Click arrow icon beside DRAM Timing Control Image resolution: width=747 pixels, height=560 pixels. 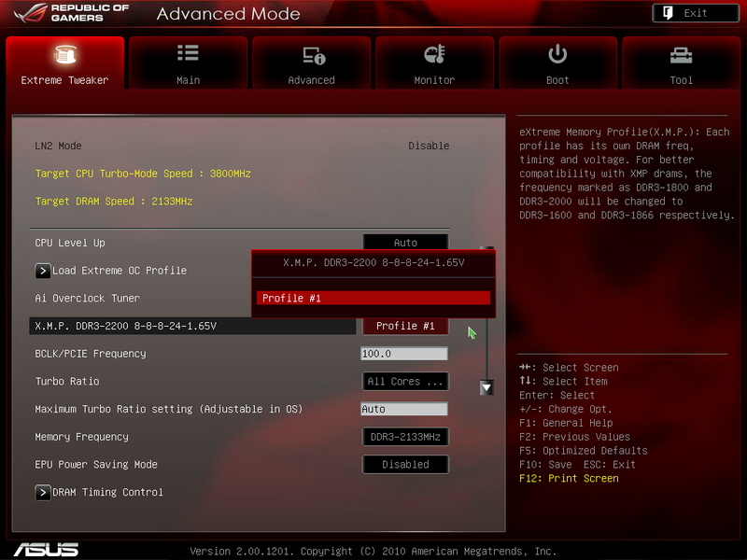pyautogui.click(x=42, y=493)
